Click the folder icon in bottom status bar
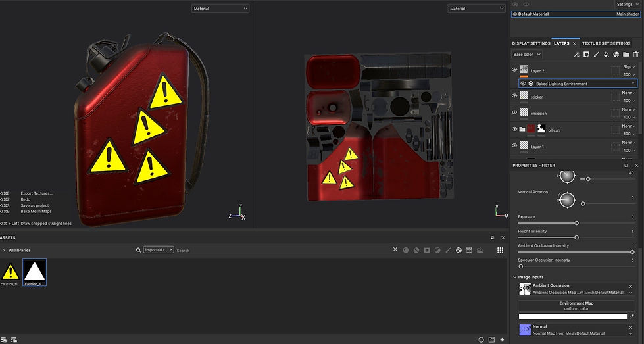644x344 pixels. coord(491,340)
